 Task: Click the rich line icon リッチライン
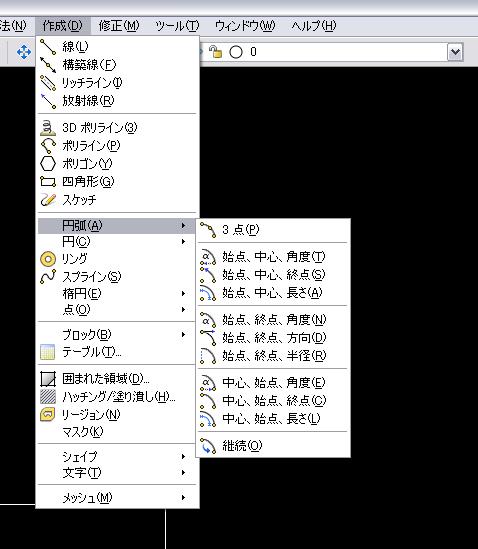point(48,83)
